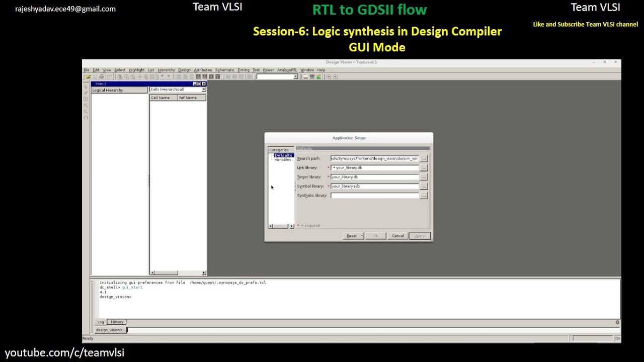
Task: Click Cancel in the Application Setup dialog
Action: (397, 236)
